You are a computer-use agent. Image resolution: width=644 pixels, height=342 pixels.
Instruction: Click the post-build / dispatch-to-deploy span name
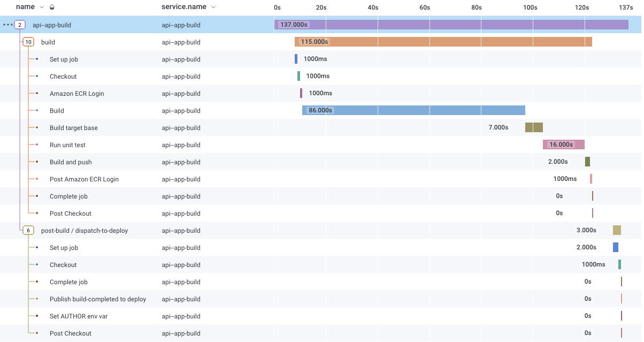[85, 231]
